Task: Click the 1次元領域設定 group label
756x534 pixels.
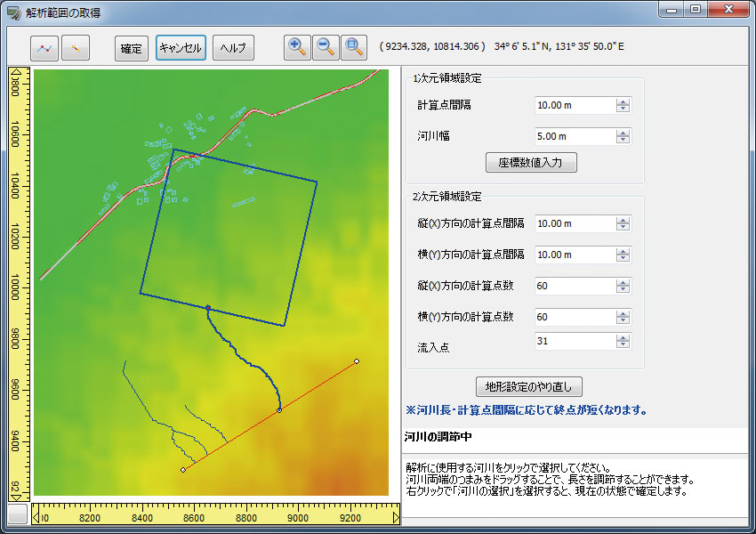Action: point(447,78)
